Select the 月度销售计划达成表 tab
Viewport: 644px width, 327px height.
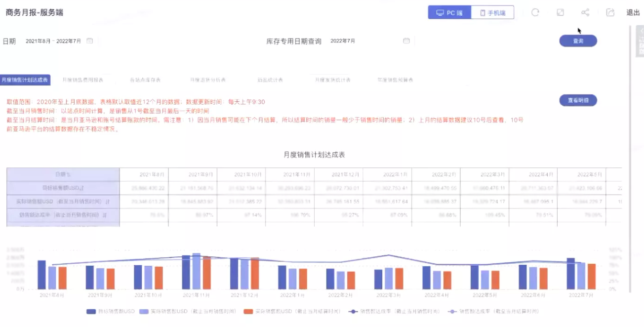point(25,80)
